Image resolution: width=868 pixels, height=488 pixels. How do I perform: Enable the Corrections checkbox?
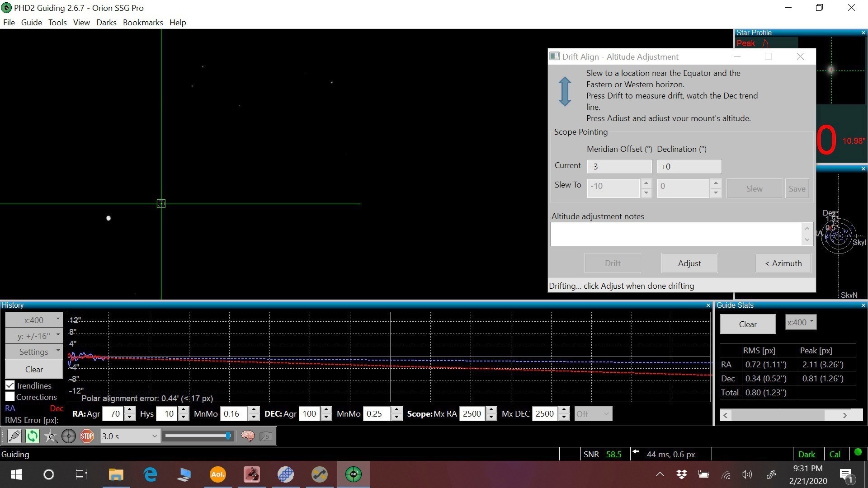10,396
